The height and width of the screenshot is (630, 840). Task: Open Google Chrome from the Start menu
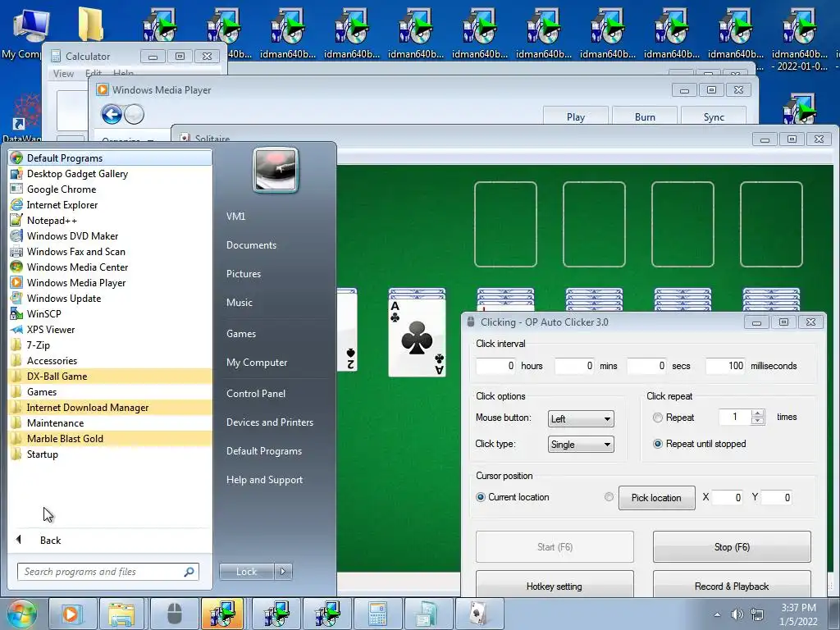click(110, 189)
